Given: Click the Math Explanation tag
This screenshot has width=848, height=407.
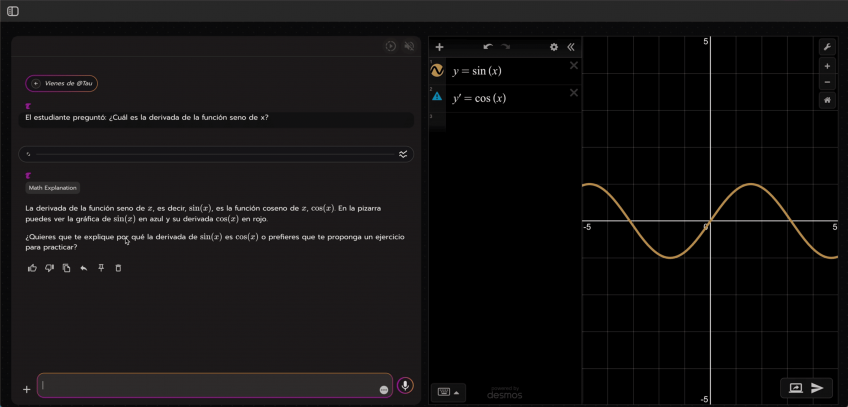Looking at the screenshot, I should 53,188.
